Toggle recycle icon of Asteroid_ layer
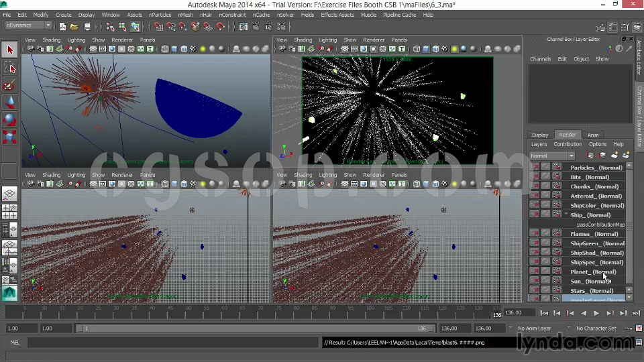 (545, 195)
